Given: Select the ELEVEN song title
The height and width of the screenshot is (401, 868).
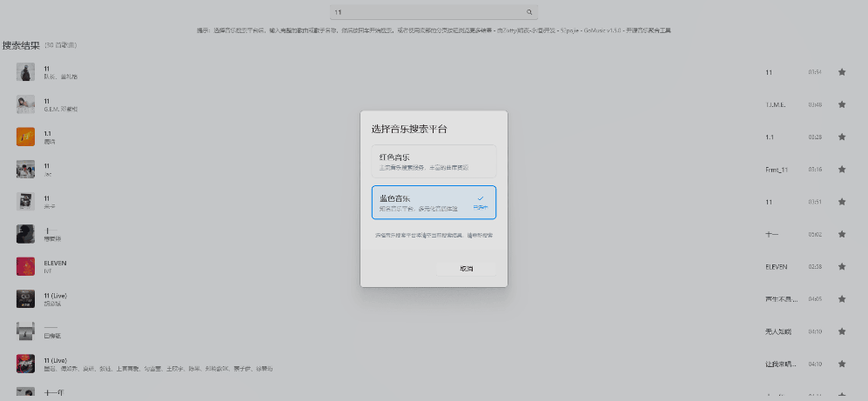Looking at the screenshot, I should pos(55,263).
